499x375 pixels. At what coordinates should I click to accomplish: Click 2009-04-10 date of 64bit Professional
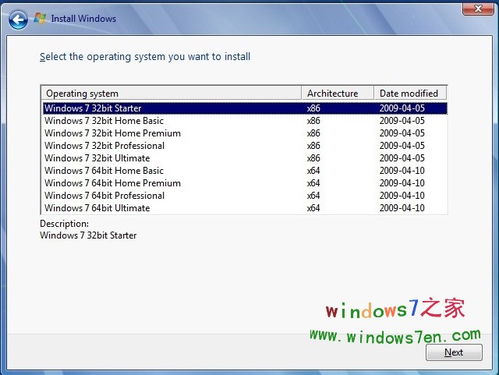(x=402, y=196)
